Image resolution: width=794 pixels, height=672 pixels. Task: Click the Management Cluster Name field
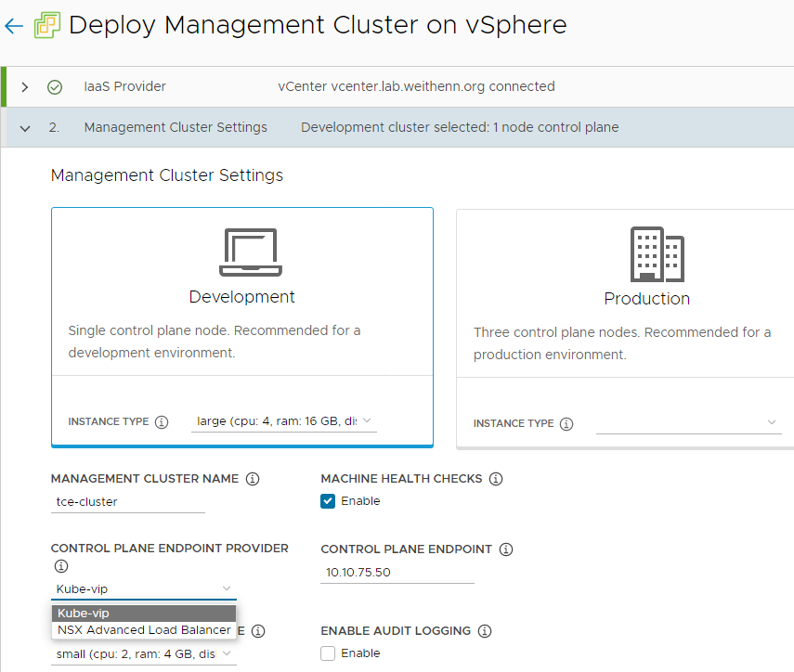coord(128,502)
